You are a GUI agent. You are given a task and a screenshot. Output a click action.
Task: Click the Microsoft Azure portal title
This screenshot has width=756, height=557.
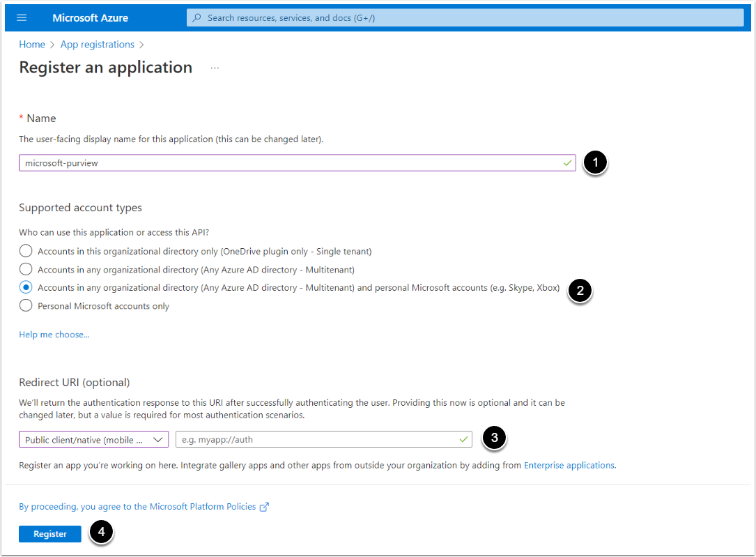pyautogui.click(x=90, y=18)
